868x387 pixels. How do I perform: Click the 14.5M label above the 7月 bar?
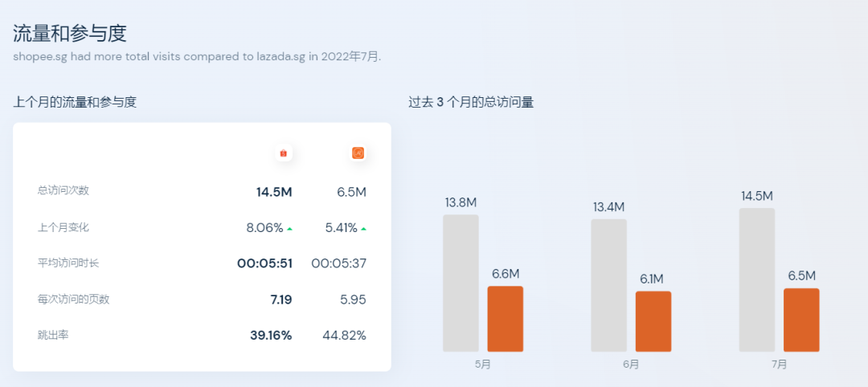pos(757,196)
